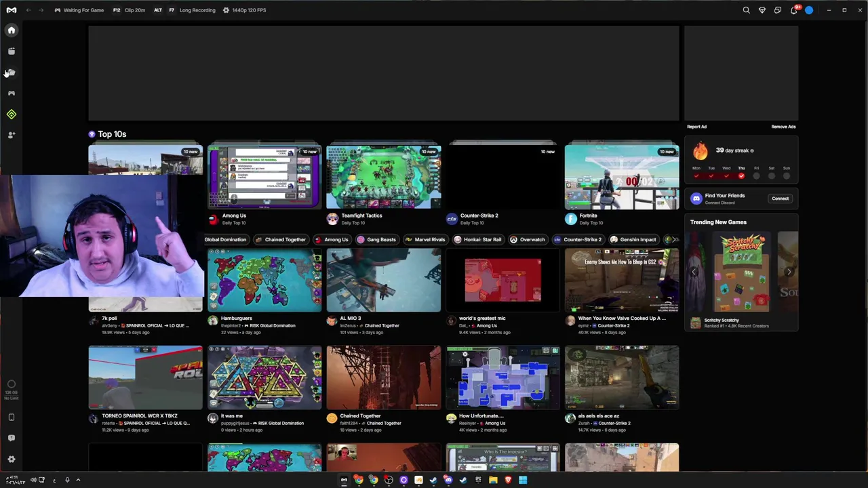Open the blue profile avatar

coord(809,10)
